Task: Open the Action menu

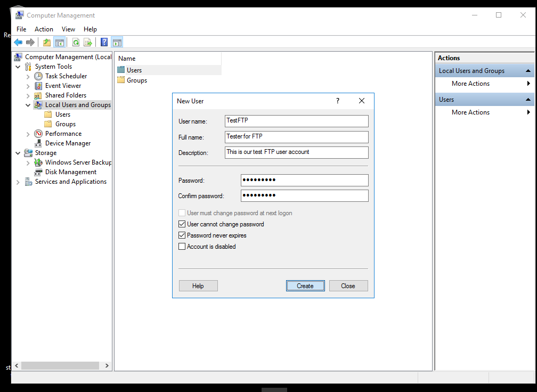Action: [44, 29]
